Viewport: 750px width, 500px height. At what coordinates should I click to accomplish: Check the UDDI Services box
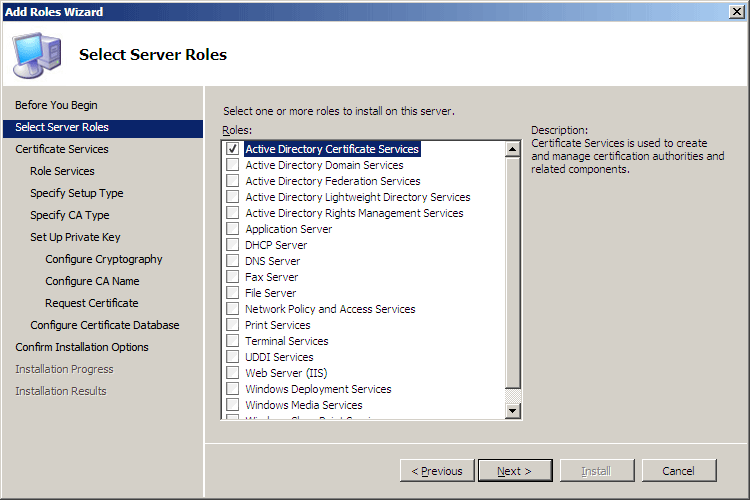(232, 357)
